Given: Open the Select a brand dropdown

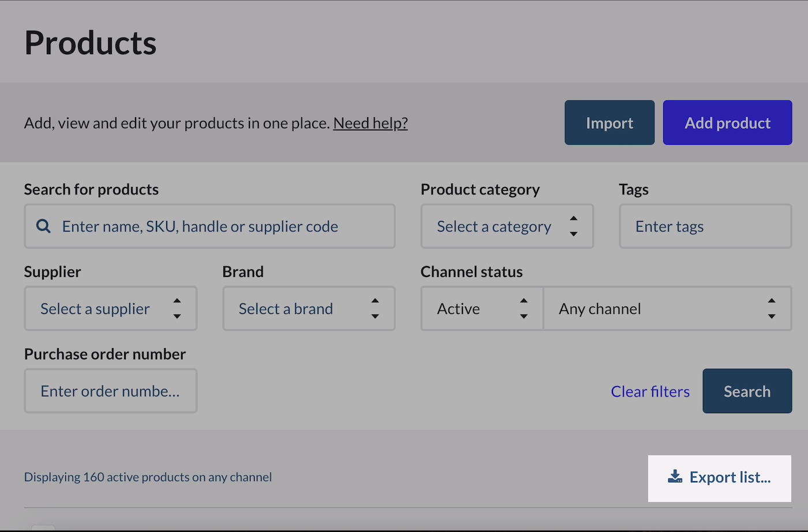Looking at the screenshot, I should [x=286, y=309].
